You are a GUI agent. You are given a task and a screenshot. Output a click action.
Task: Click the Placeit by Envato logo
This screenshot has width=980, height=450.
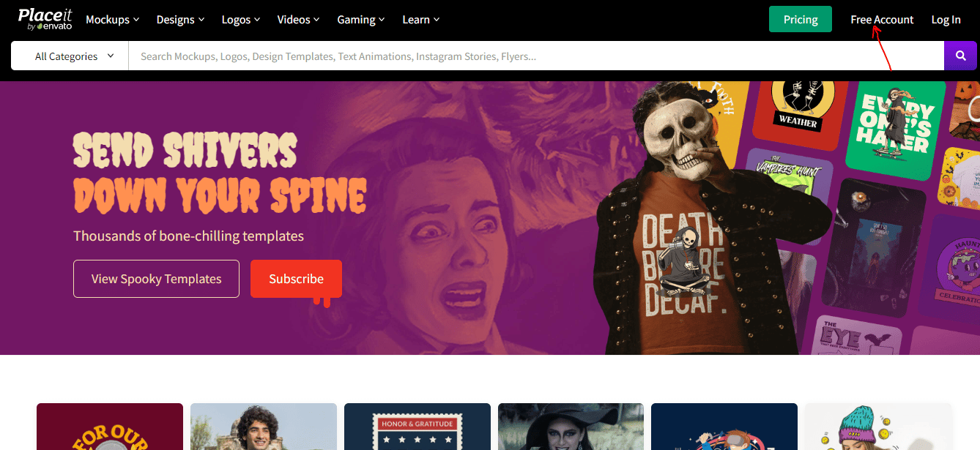coord(45,19)
